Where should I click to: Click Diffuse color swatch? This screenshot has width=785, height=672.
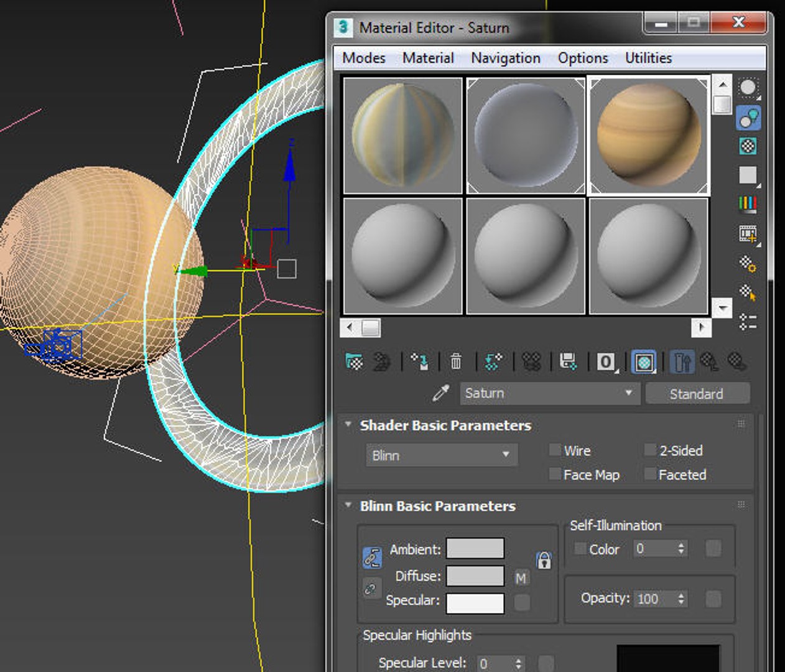pyautogui.click(x=475, y=576)
